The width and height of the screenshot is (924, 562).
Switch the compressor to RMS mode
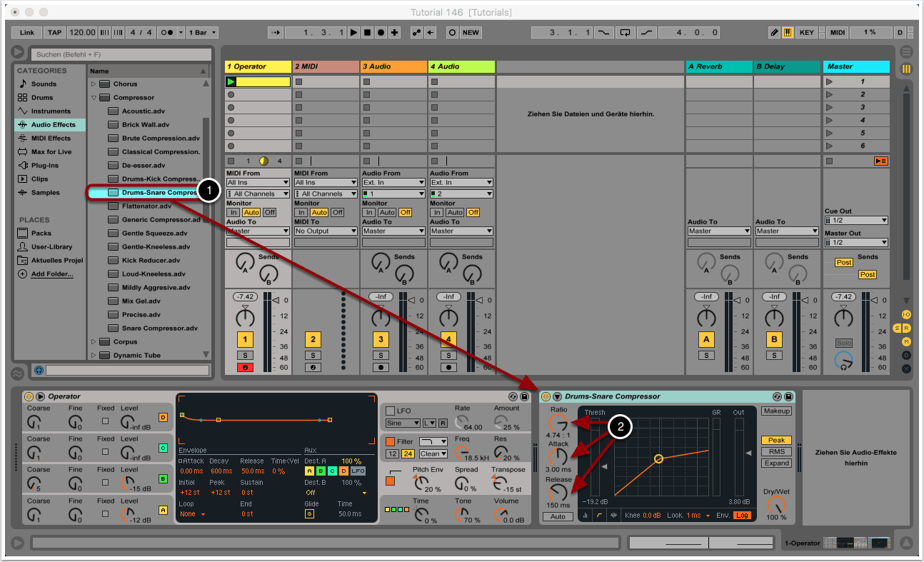click(x=776, y=451)
